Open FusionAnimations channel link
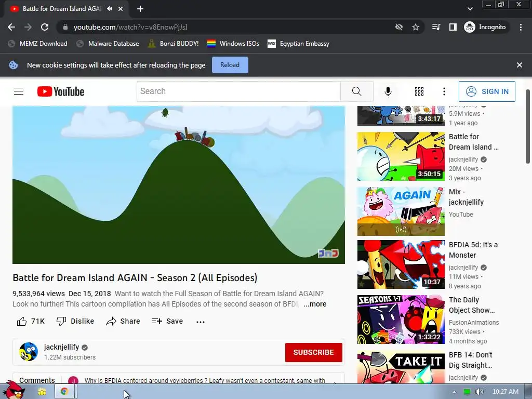This screenshot has width=532, height=399. [x=474, y=322]
